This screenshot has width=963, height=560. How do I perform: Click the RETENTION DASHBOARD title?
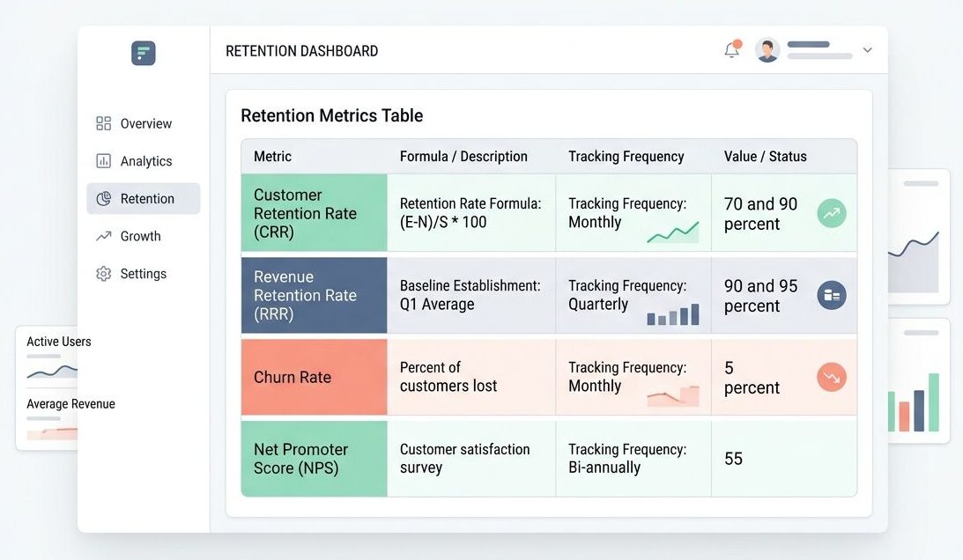(x=301, y=50)
